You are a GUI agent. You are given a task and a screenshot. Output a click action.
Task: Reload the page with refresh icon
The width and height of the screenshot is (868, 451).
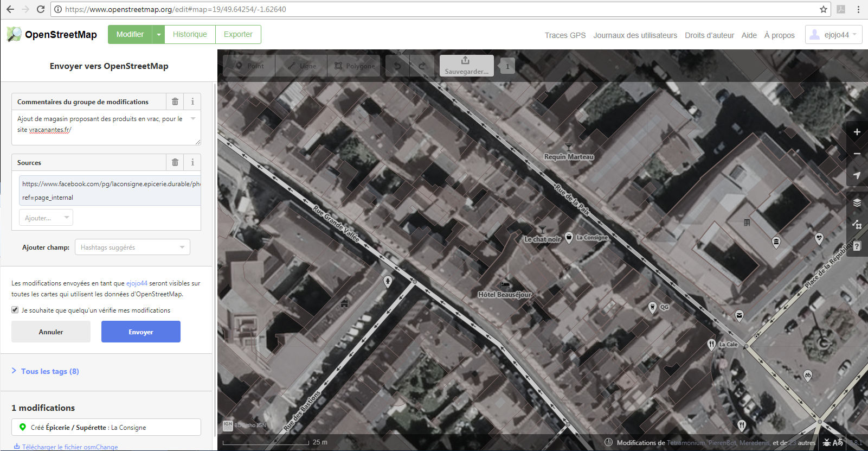40,9
